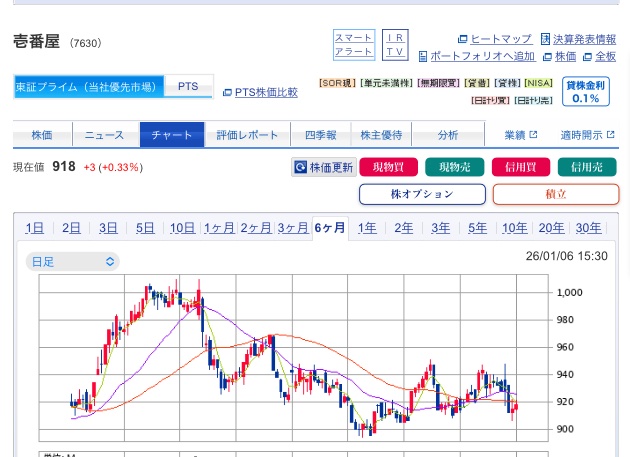Viewport: 630px width, 457px height.
Task: Open 分析 tab
Action: pos(448,135)
